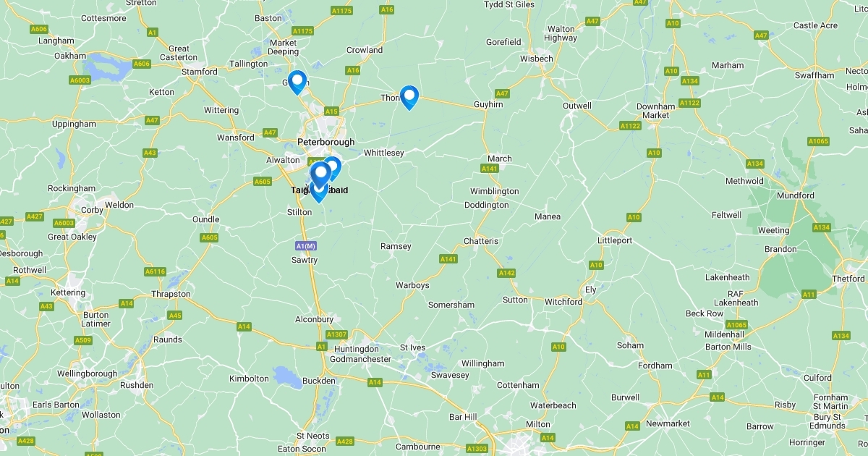The width and height of the screenshot is (868, 456).
Task: Click the A15 shield north of Peterborough
Action: coord(331,111)
